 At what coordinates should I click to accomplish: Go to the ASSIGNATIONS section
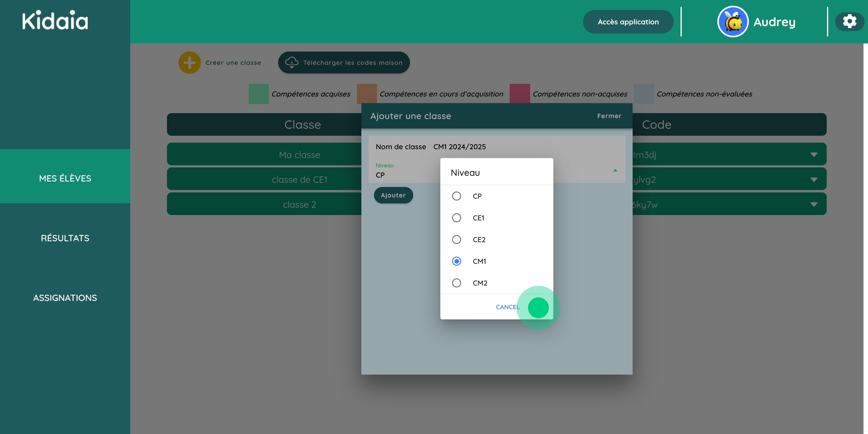click(65, 298)
